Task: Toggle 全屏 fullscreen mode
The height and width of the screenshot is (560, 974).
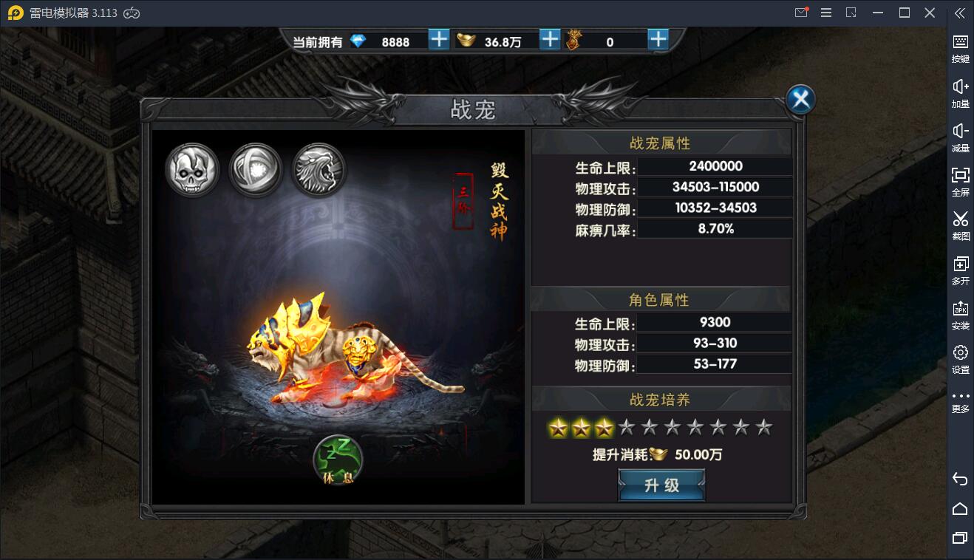Action: tap(960, 182)
